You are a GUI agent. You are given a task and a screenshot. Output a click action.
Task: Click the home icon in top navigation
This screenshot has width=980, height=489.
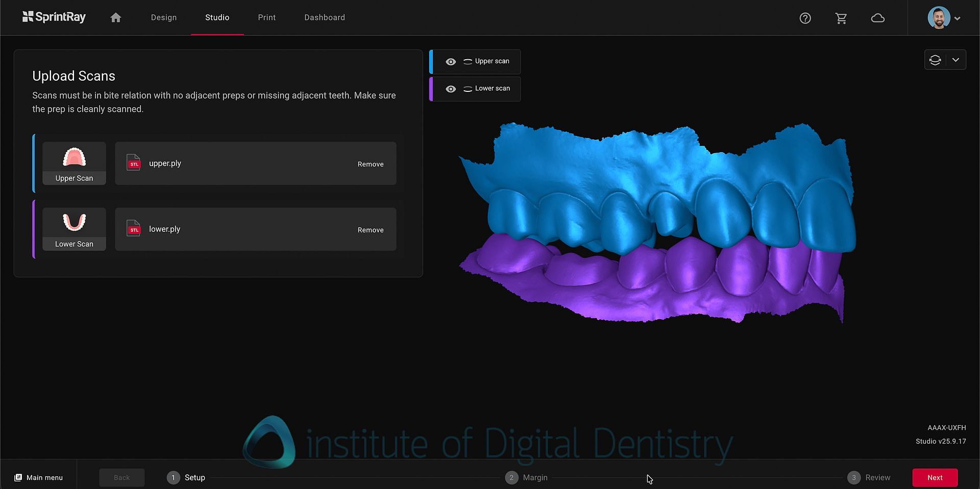pos(116,18)
